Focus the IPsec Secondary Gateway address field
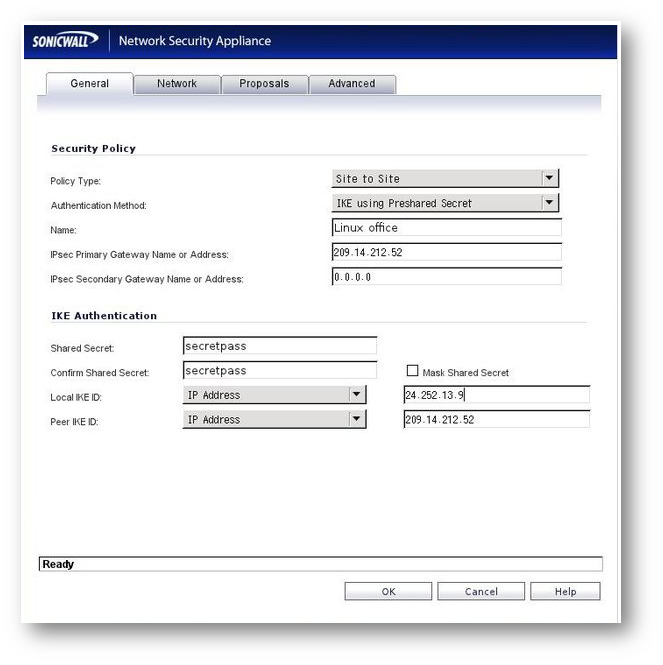Screen dimensions: 663x665 pyautogui.click(x=447, y=277)
